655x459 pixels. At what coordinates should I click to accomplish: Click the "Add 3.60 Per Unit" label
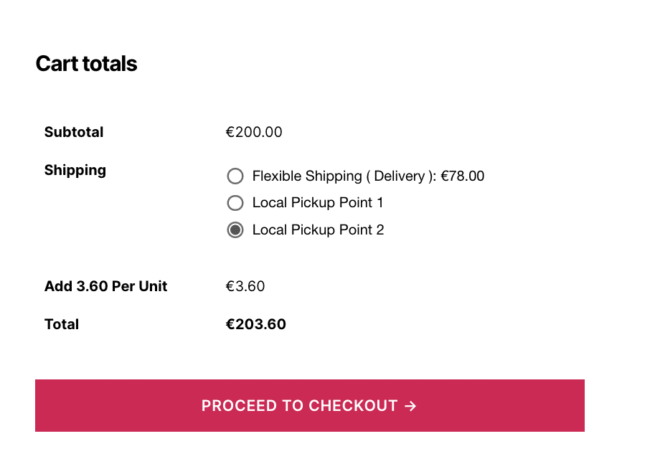click(x=106, y=286)
